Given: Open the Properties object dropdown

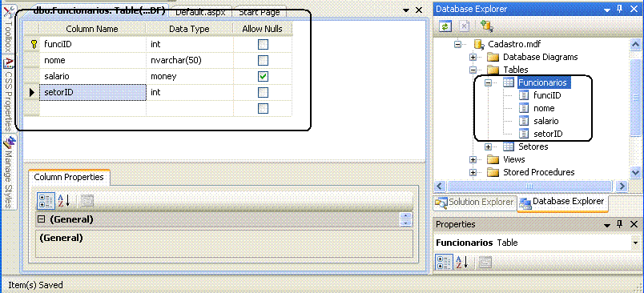Looking at the screenshot, I should click(635, 243).
